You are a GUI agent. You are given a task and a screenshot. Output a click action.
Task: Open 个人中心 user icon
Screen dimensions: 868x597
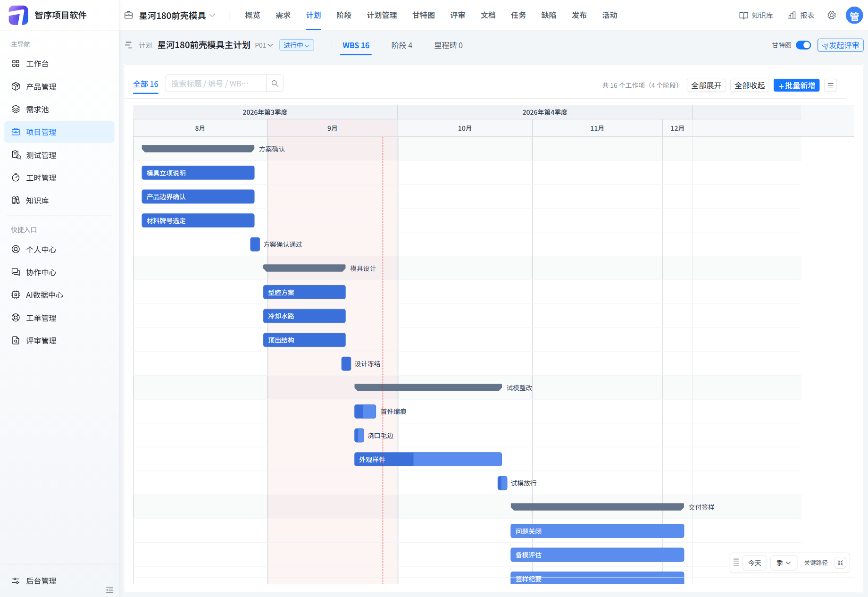(x=16, y=249)
